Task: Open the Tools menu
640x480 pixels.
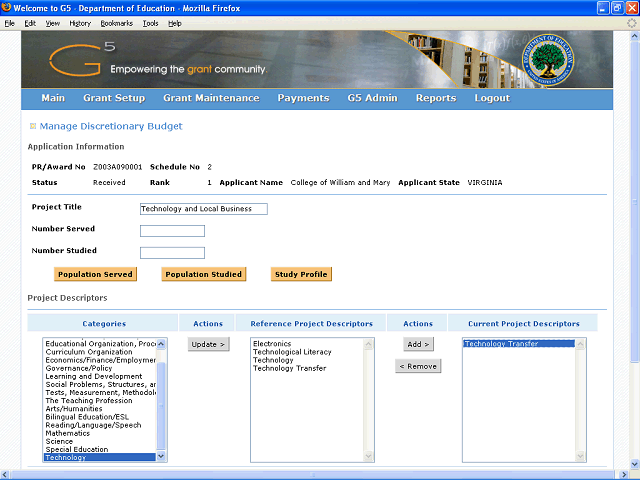Action: pos(150,23)
